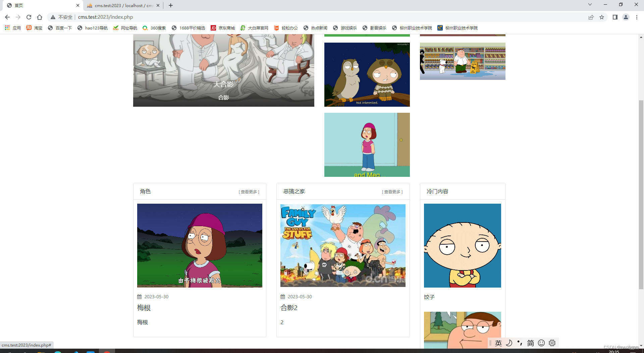Click the 大合影 banner image

point(224,70)
